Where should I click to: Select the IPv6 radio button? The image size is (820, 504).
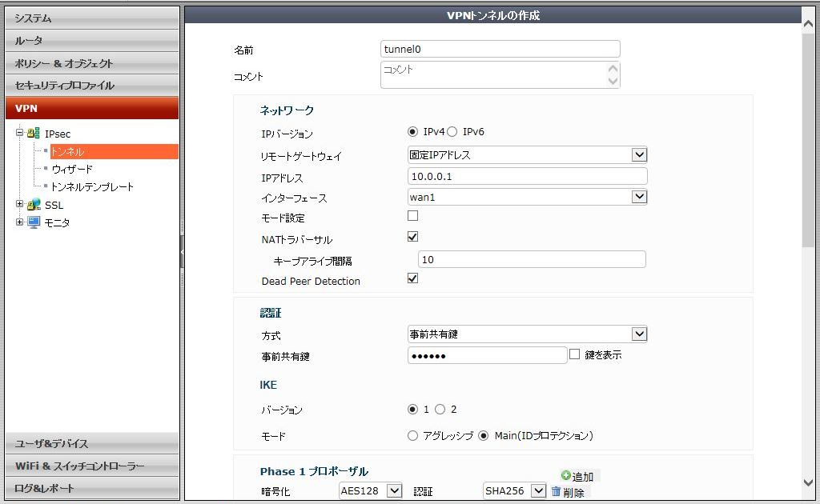pyautogui.click(x=452, y=132)
